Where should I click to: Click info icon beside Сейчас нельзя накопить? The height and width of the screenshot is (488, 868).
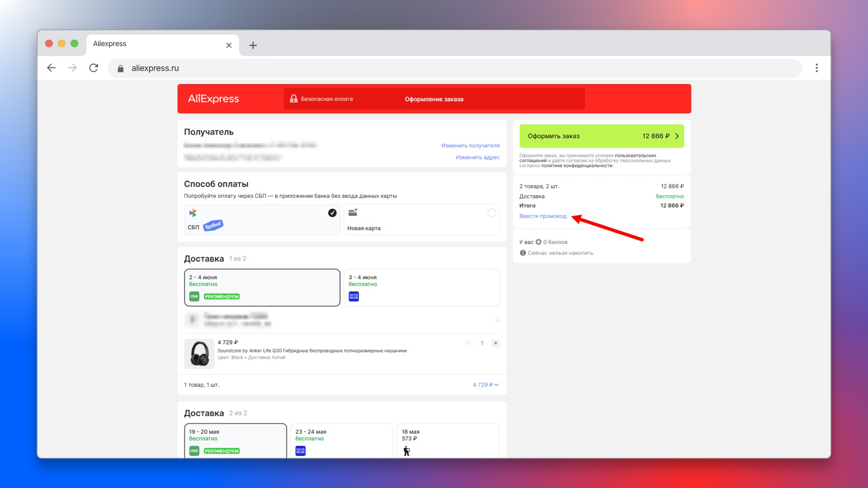pyautogui.click(x=523, y=253)
